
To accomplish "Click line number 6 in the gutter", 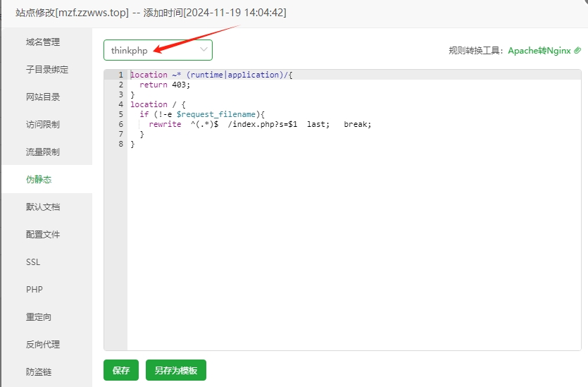I will pyautogui.click(x=120, y=124).
